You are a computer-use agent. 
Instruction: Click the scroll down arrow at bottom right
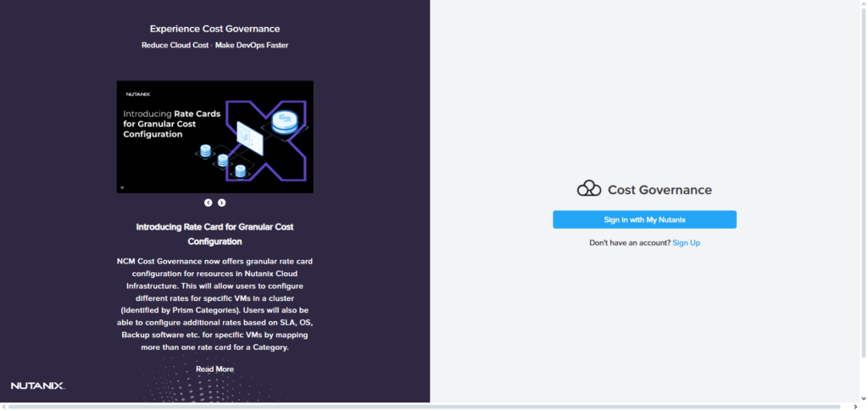(x=864, y=398)
